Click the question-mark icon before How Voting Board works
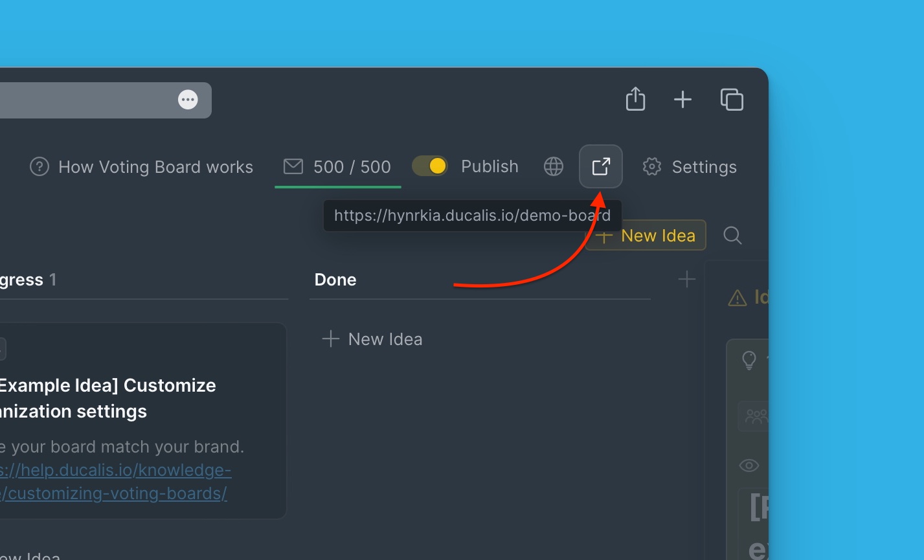 [x=39, y=166]
